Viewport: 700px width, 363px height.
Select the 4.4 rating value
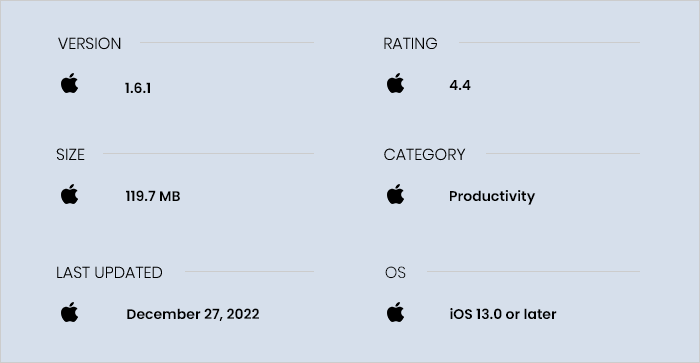460,85
